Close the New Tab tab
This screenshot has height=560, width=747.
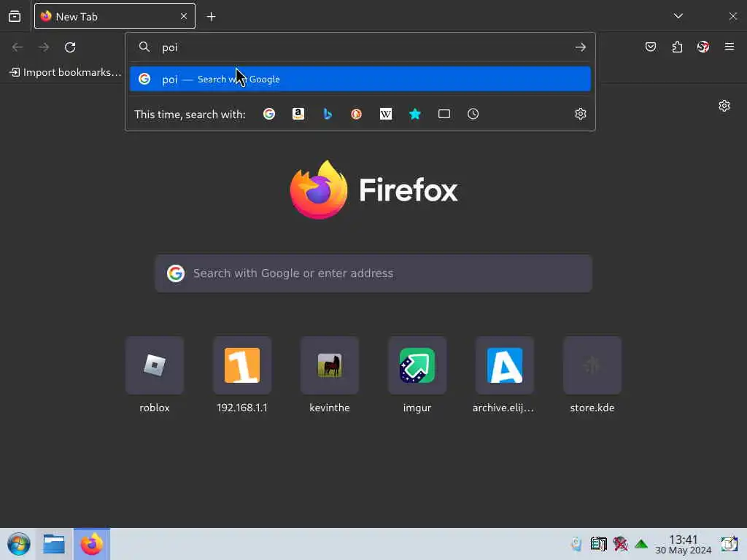(x=183, y=17)
